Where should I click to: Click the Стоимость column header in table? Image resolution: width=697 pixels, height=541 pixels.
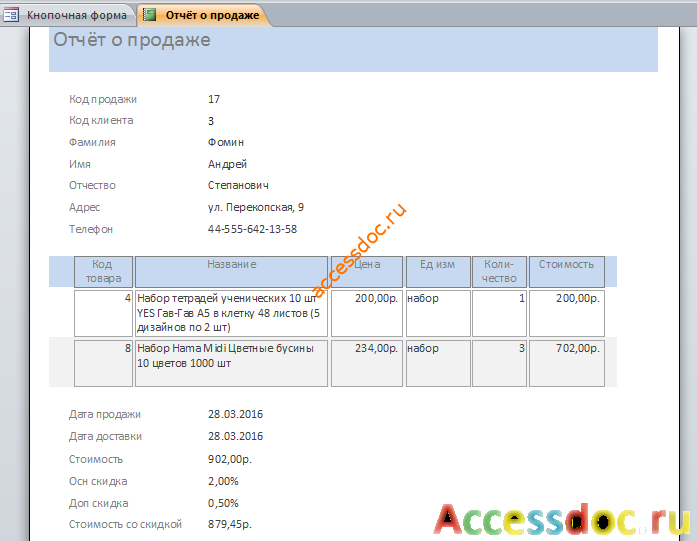[567, 271]
